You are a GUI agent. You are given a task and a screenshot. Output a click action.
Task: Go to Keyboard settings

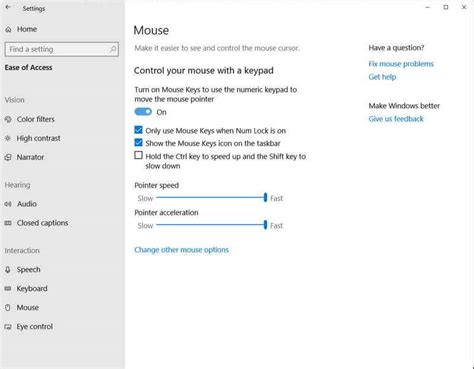tap(32, 289)
